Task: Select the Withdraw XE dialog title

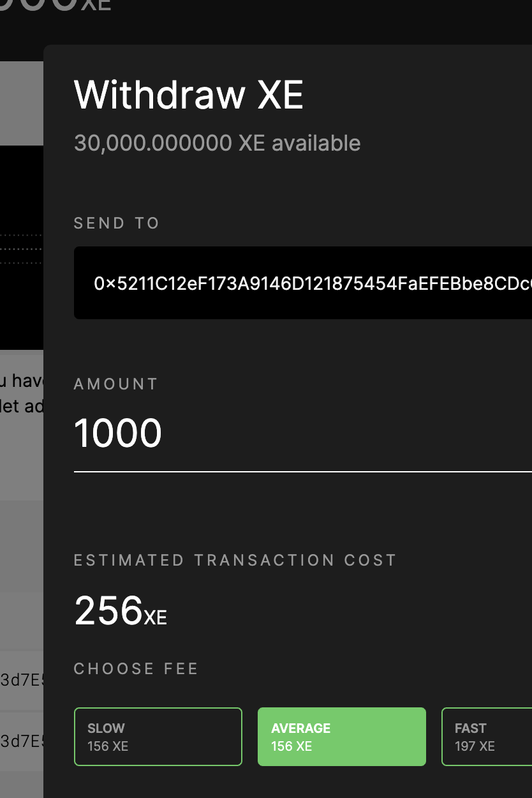Action: (x=189, y=95)
